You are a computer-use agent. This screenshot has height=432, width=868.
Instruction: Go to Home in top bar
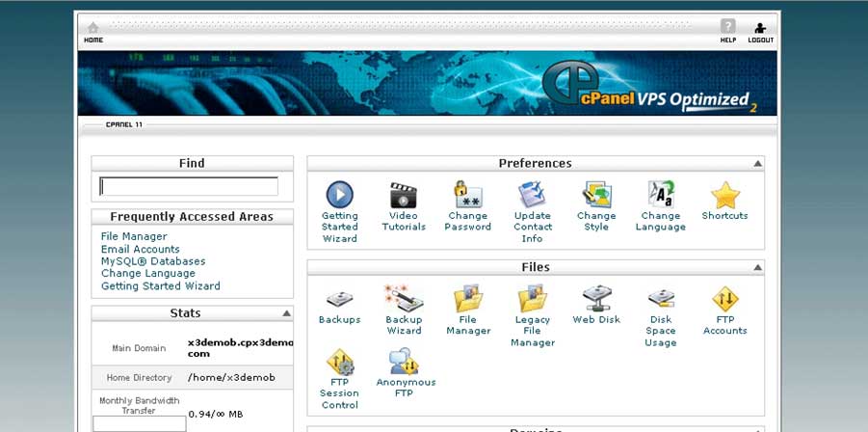coord(93,32)
